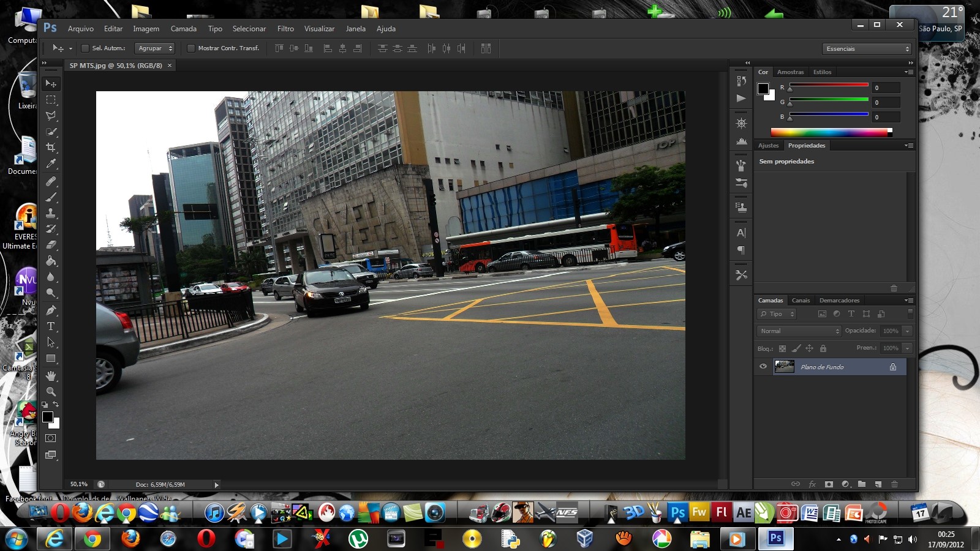
Task: Open the layer filter Tipo dropdown
Action: [x=777, y=314]
